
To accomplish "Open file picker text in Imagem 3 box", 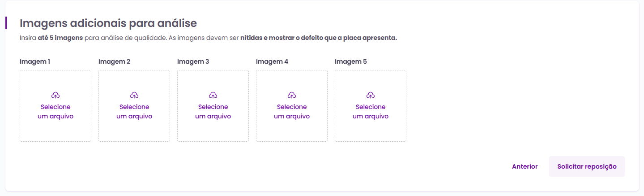I will pyautogui.click(x=213, y=112).
